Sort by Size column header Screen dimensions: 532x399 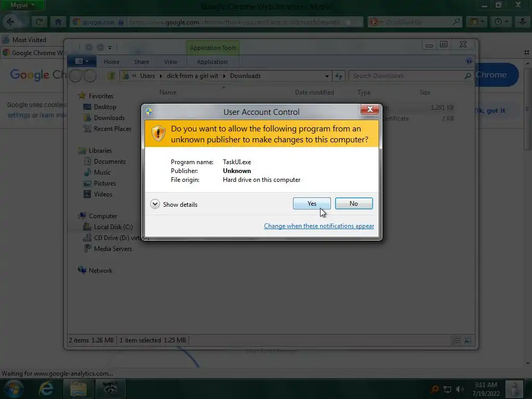click(x=425, y=92)
